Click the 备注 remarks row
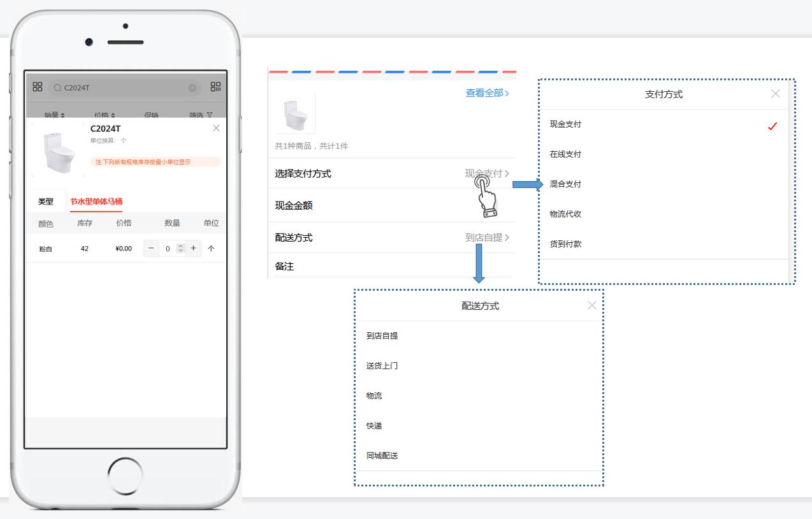The height and width of the screenshot is (519, 812). click(x=284, y=267)
